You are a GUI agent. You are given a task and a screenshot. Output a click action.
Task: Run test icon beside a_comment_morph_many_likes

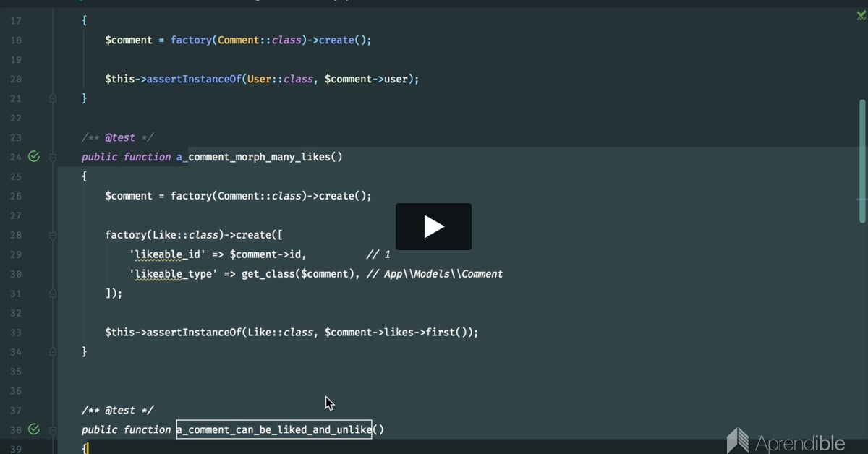pos(33,156)
